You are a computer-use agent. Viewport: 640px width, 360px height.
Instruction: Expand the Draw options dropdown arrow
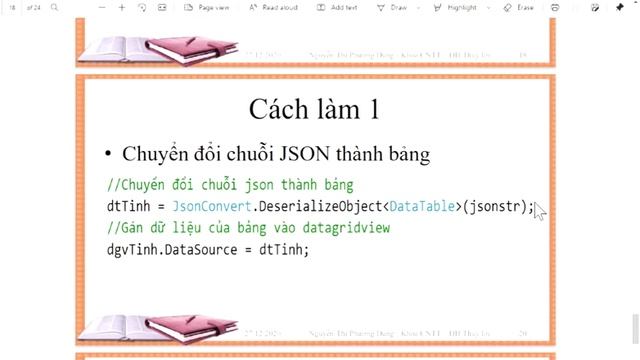click(x=418, y=8)
